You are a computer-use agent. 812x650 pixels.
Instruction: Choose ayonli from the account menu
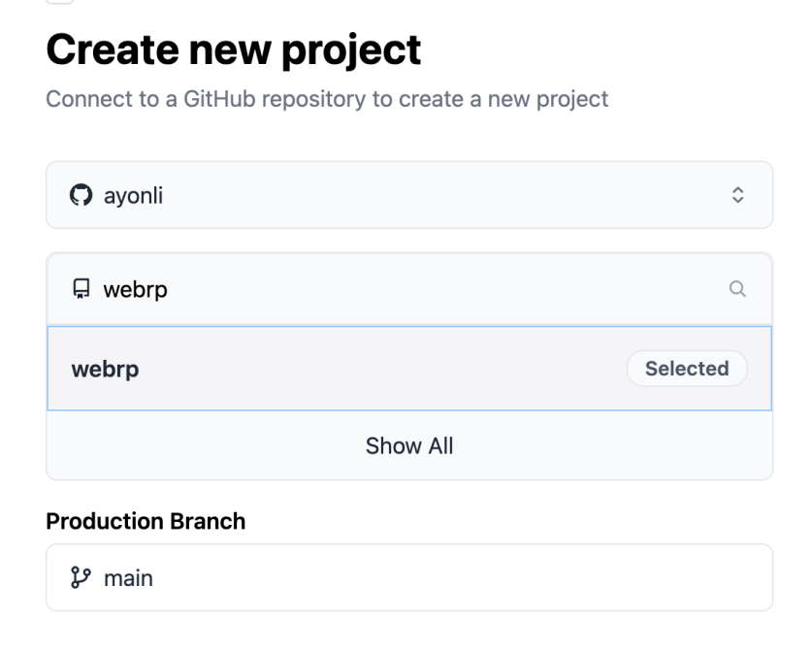(x=409, y=194)
